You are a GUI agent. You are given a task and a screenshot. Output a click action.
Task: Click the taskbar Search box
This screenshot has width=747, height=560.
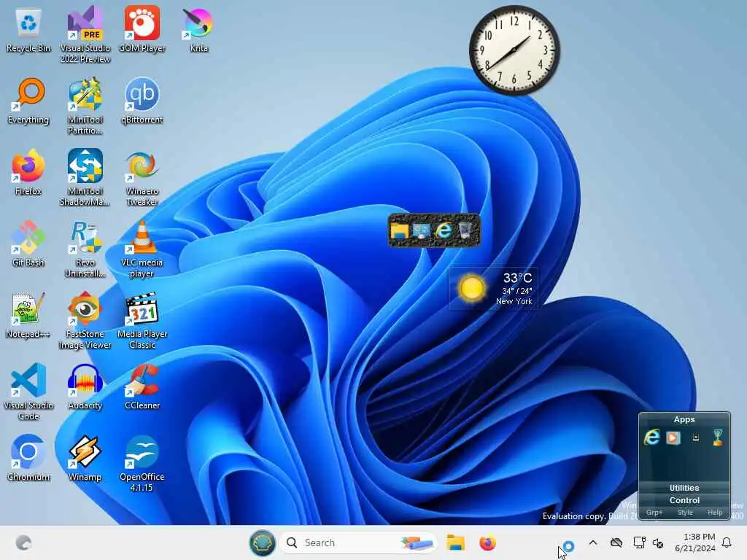coord(357,542)
